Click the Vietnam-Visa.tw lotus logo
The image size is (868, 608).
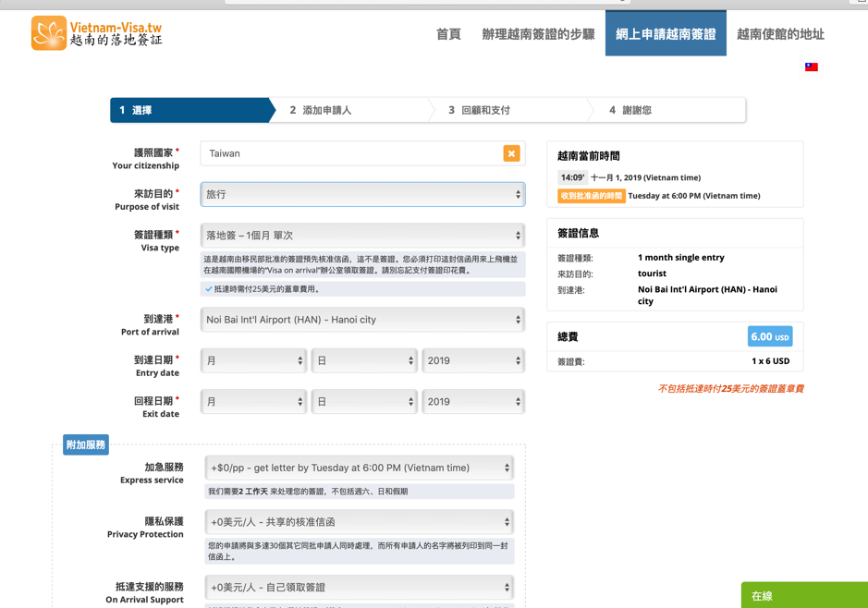49,33
